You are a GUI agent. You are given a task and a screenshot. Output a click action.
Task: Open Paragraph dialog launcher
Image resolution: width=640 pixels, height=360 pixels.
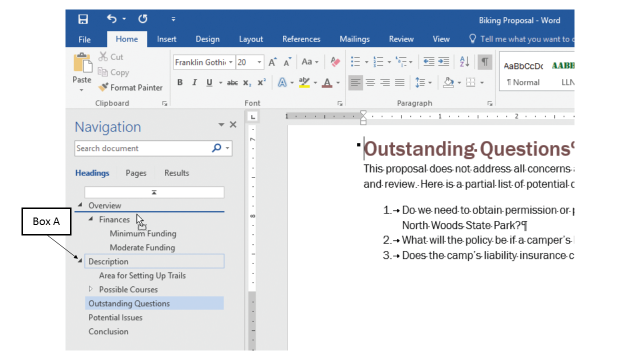click(x=489, y=104)
